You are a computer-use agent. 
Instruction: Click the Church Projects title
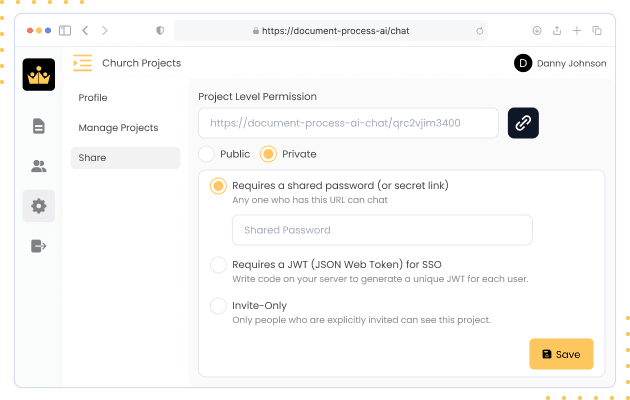click(141, 63)
